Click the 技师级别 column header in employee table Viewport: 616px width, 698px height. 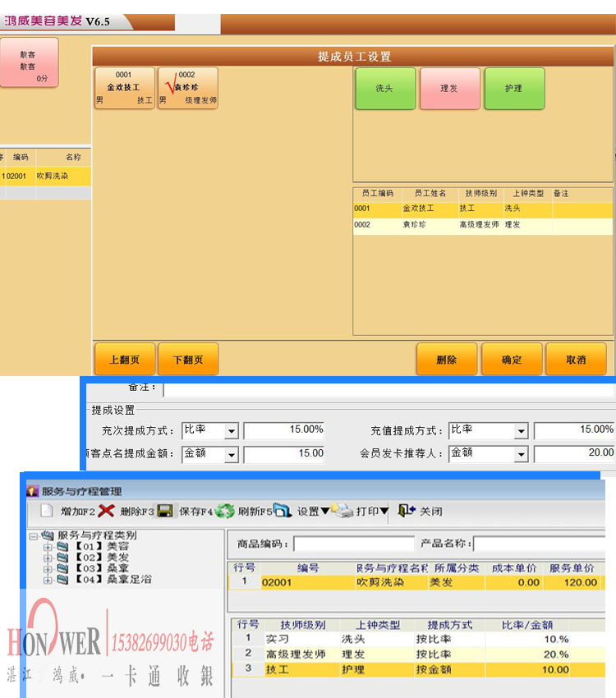[x=480, y=193]
